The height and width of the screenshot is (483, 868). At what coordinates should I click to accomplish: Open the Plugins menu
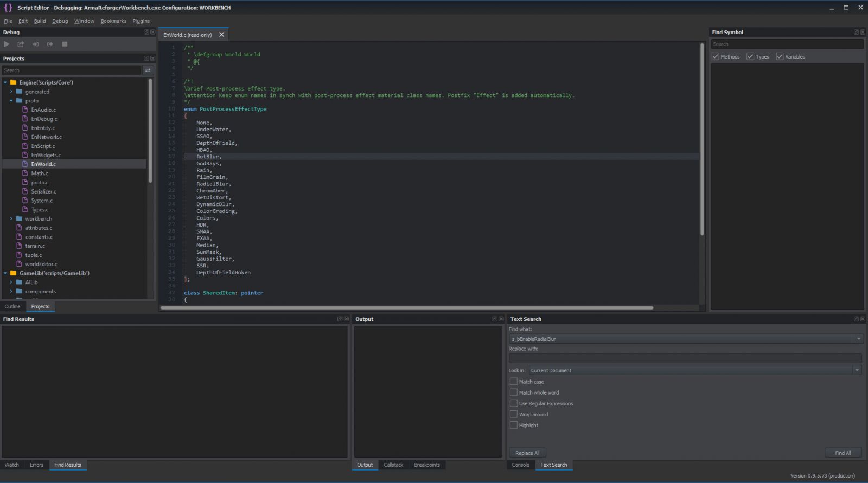(x=141, y=21)
